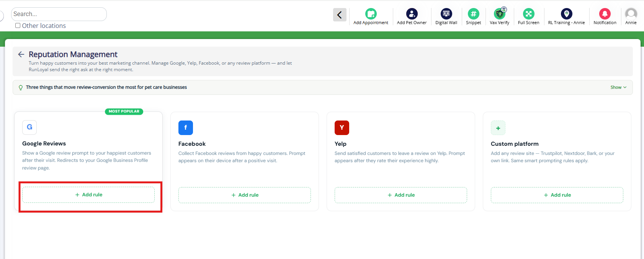Image resolution: width=644 pixels, height=259 pixels.
Task: Select the Facebook card title
Action: pos(192,144)
